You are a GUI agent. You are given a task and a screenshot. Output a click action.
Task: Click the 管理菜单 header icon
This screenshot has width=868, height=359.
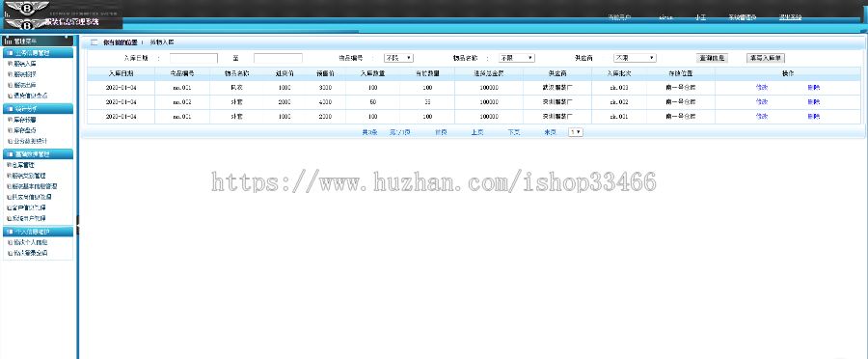8,41
